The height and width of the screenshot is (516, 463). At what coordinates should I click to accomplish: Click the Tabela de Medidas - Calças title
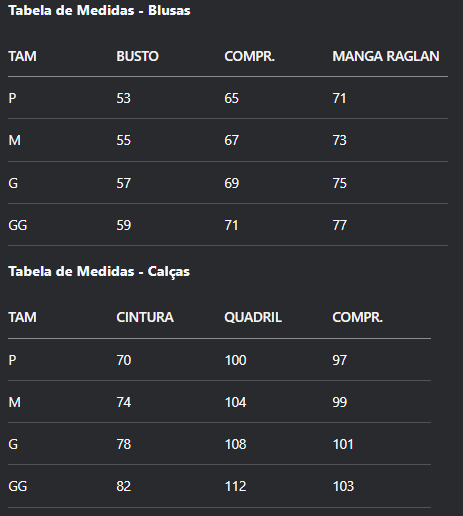(x=99, y=271)
